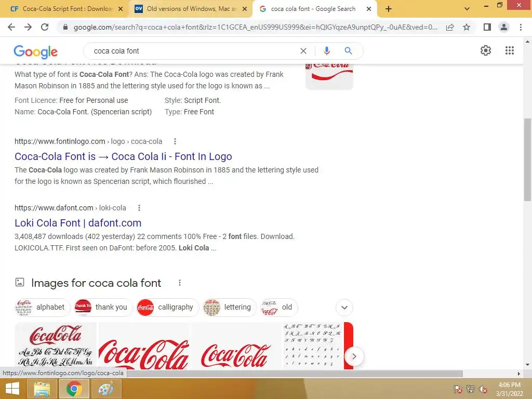
Task: Open Chrome side panel
Action: coord(487,27)
